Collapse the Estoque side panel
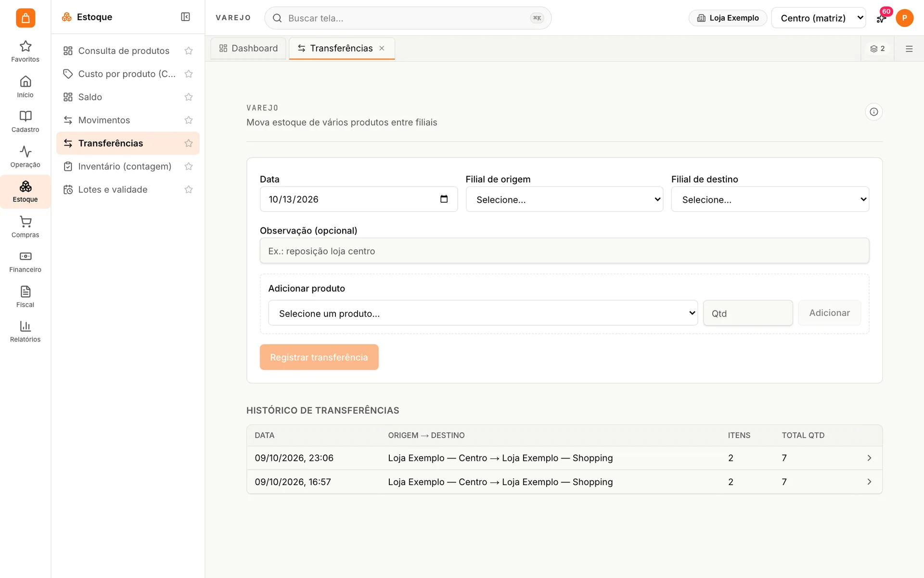Viewport: 924px width, 578px height. (185, 17)
